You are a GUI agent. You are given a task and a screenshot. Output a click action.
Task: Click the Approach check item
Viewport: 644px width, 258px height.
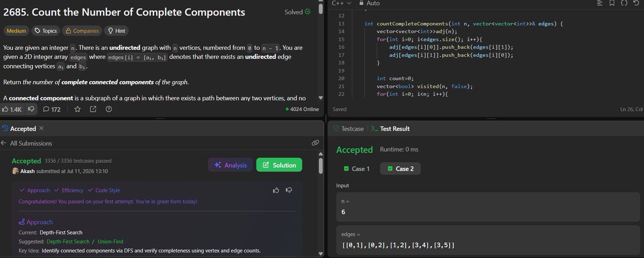[34, 190]
